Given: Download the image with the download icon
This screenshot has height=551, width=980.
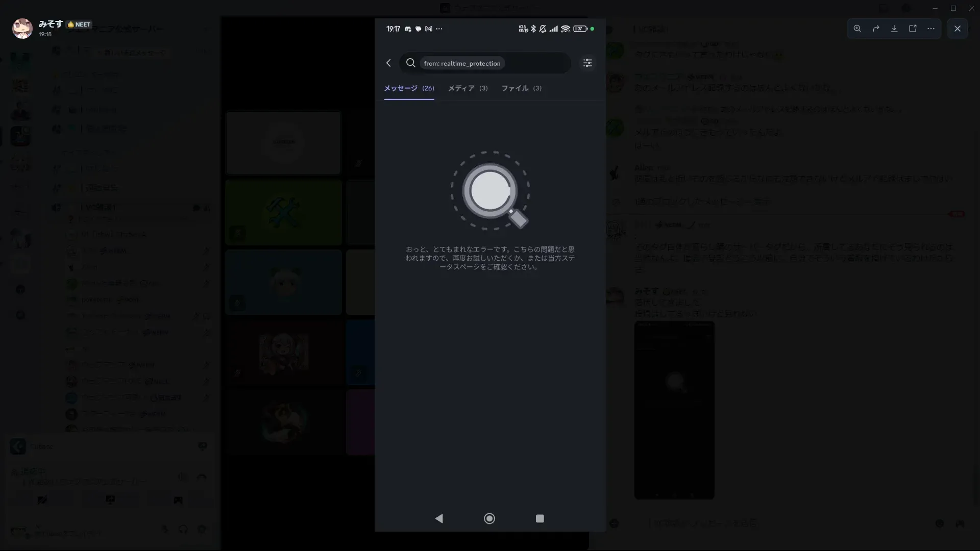Looking at the screenshot, I should pos(894,29).
